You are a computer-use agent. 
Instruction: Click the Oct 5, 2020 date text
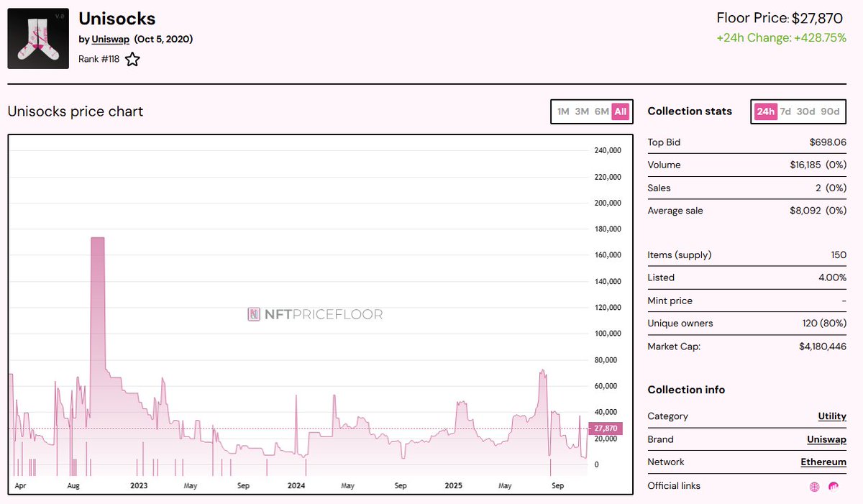coord(163,39)
